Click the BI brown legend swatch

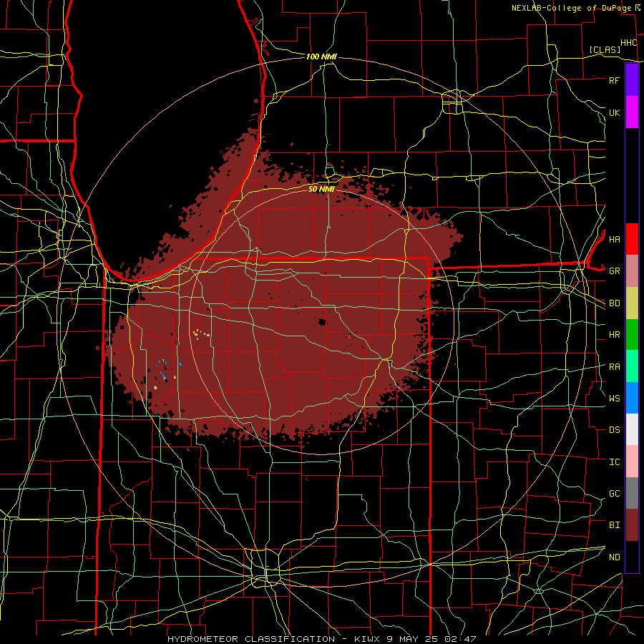[x=632, y=525]
